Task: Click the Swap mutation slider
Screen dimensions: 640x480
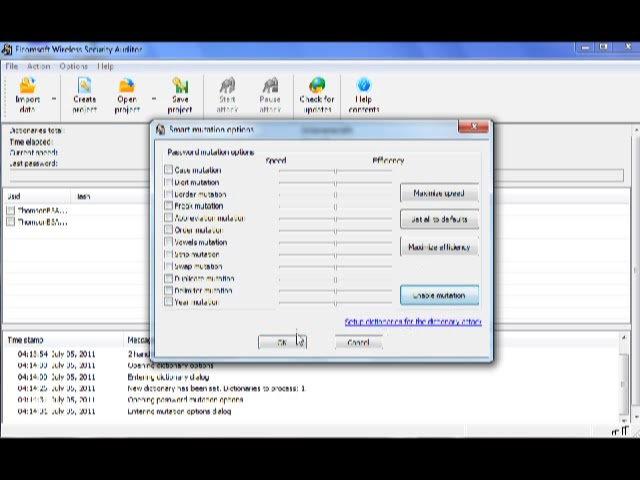Action: pos(335,267)
